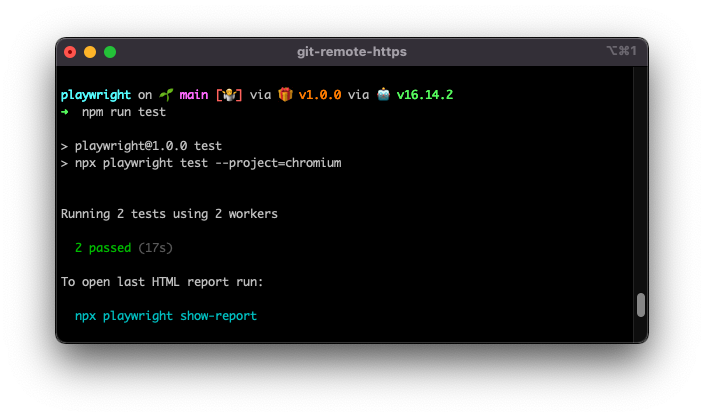Click the 'npm run test' command
This screenshot has width=704, height=417.
(123, 112)
